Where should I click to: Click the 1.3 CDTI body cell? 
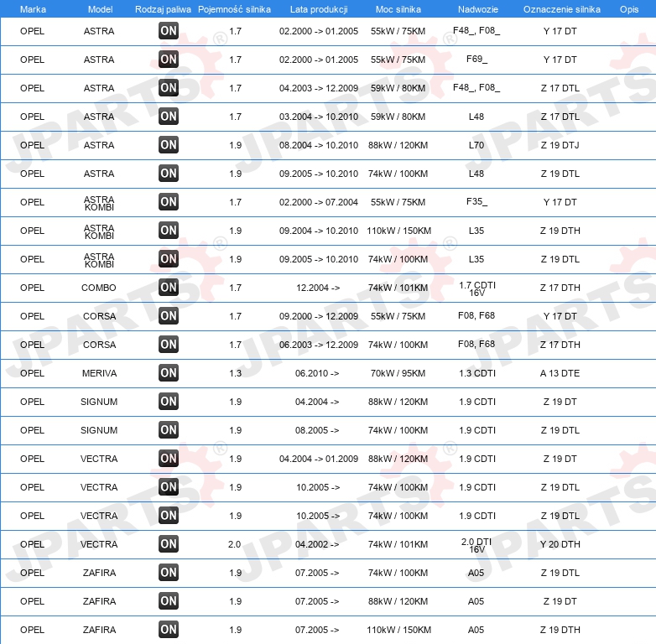click(x=477, y=373)
